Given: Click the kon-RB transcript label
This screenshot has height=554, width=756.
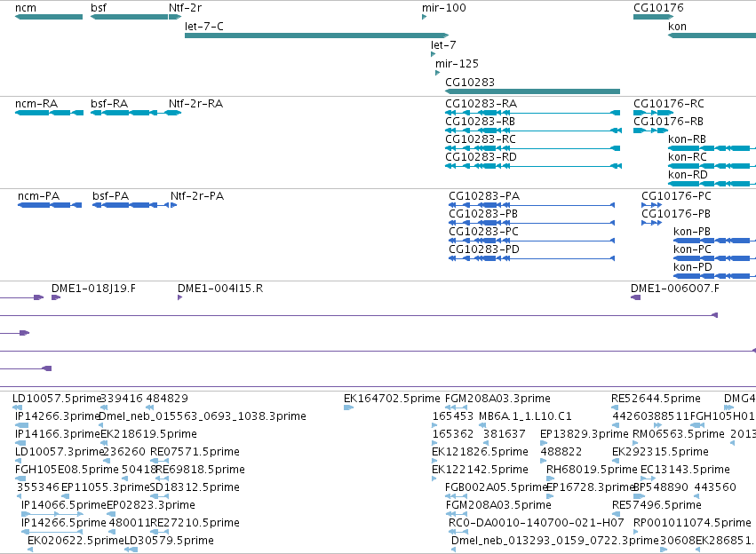Looking at the screenshot, I should point(687,139).
